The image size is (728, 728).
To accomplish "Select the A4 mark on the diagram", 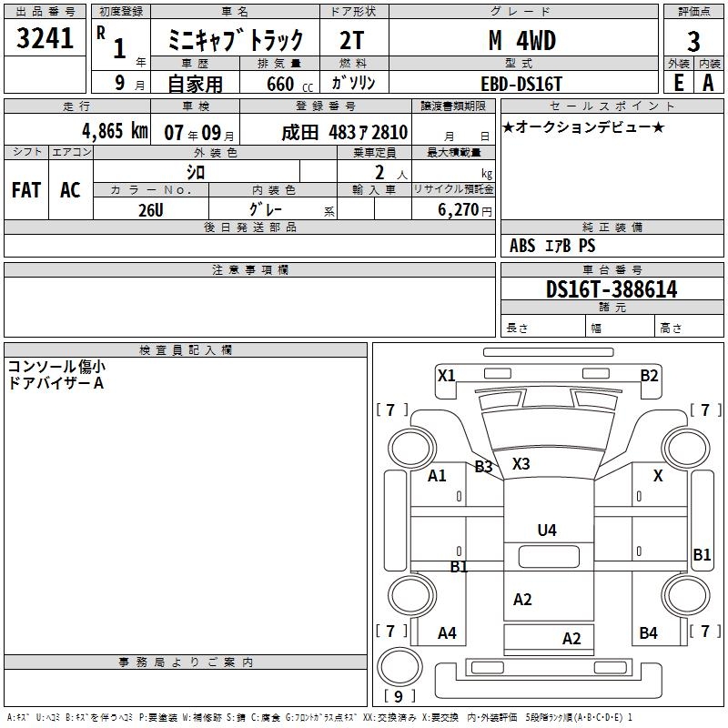I will 447,632.
